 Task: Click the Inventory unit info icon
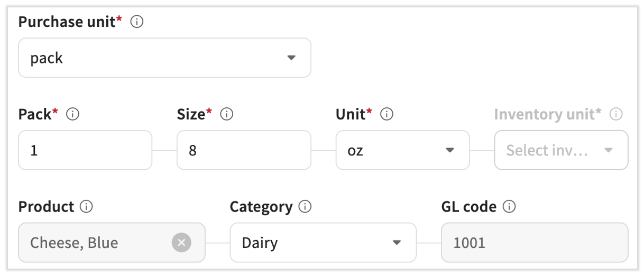(x=616, y=114)
